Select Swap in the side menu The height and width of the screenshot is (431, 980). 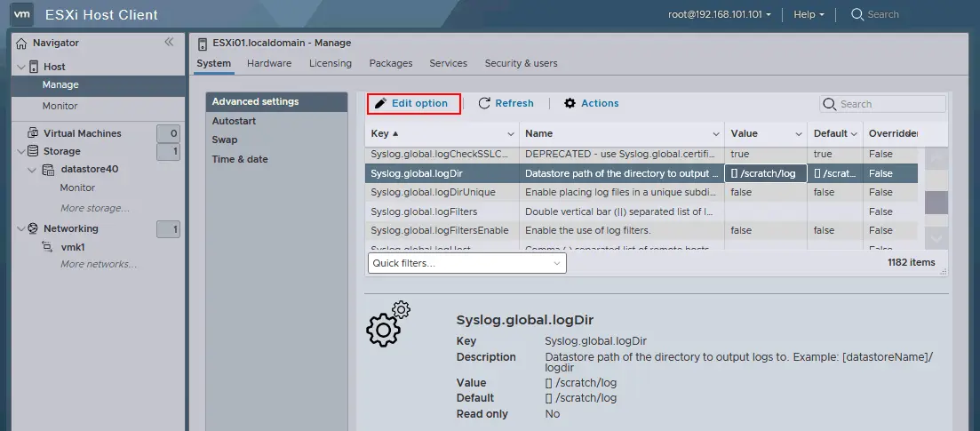tap(276, 140)
